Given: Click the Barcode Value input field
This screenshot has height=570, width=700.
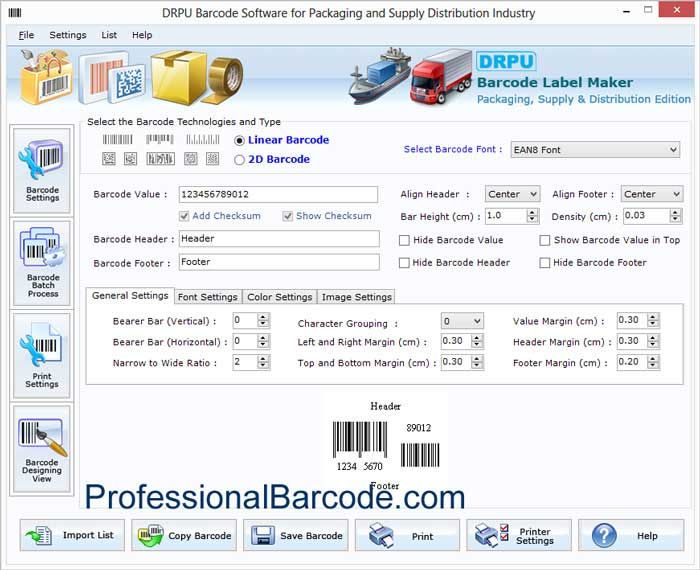Looking at the screenshot, I should (278, 194).
